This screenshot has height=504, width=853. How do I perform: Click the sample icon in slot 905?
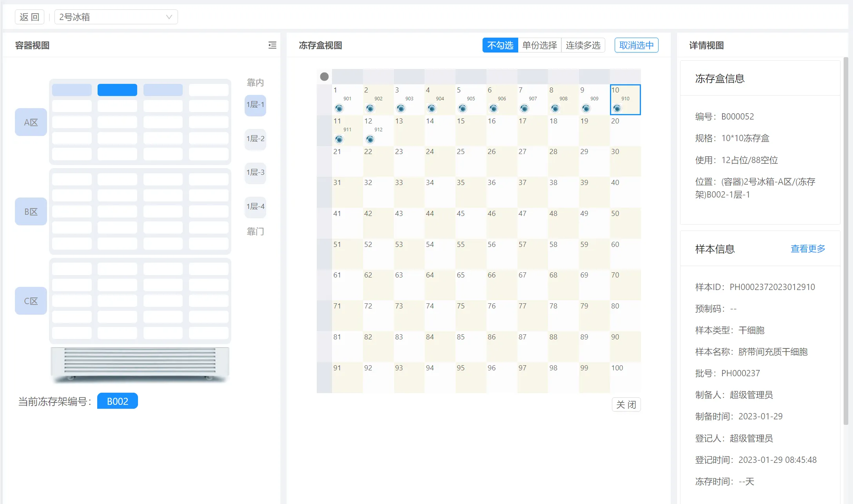[463, 108]
